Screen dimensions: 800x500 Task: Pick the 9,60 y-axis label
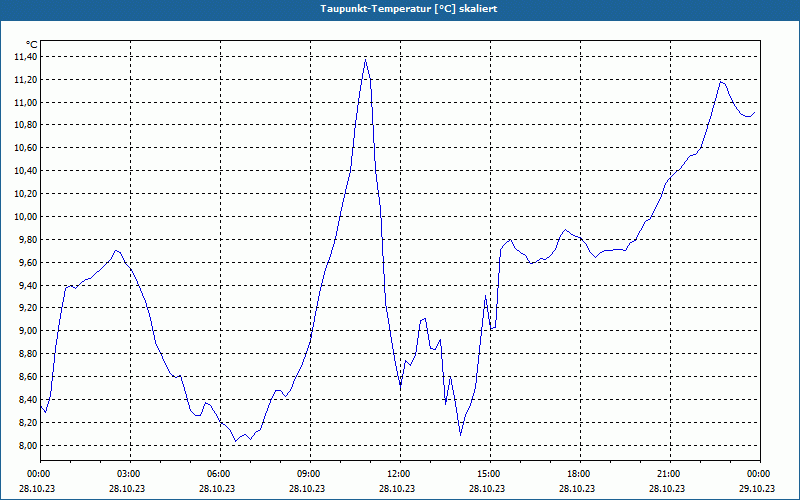(x=28, y=263)
